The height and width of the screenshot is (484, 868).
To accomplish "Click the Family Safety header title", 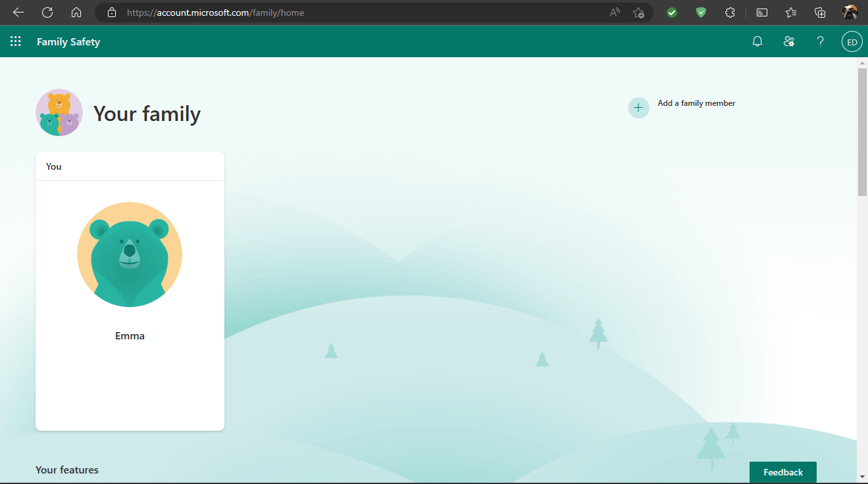I will point(68,42).
